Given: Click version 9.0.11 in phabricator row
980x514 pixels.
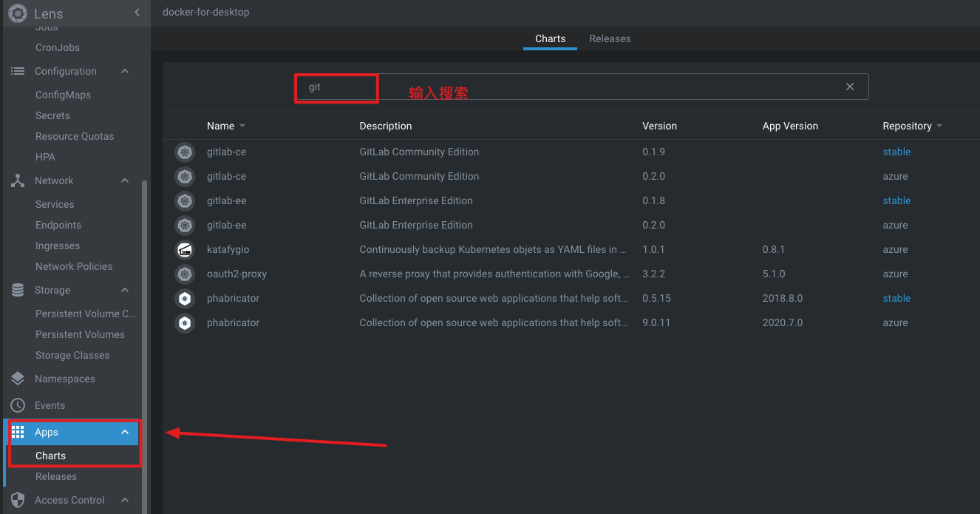Looking at the screenshot, I should [x=656, y=322].
